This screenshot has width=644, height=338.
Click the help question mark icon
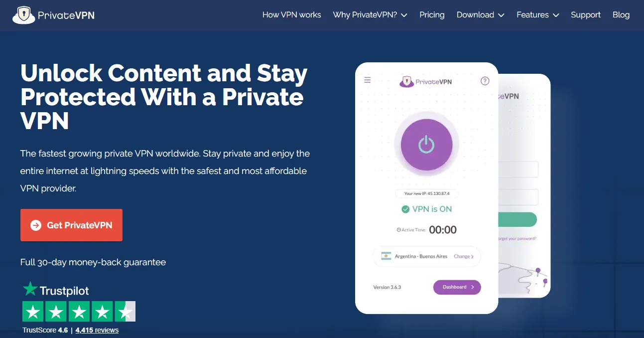tap(485, 81)
